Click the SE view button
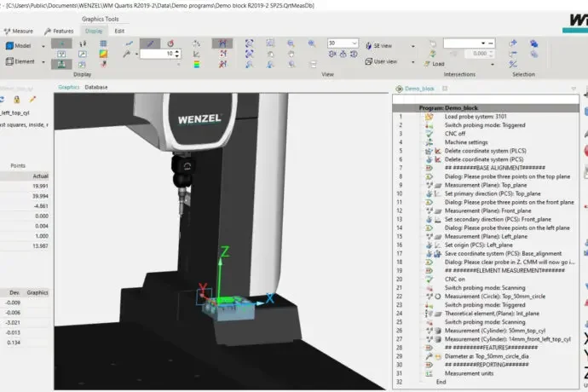 pyautogui.click(x=378, y=46)
